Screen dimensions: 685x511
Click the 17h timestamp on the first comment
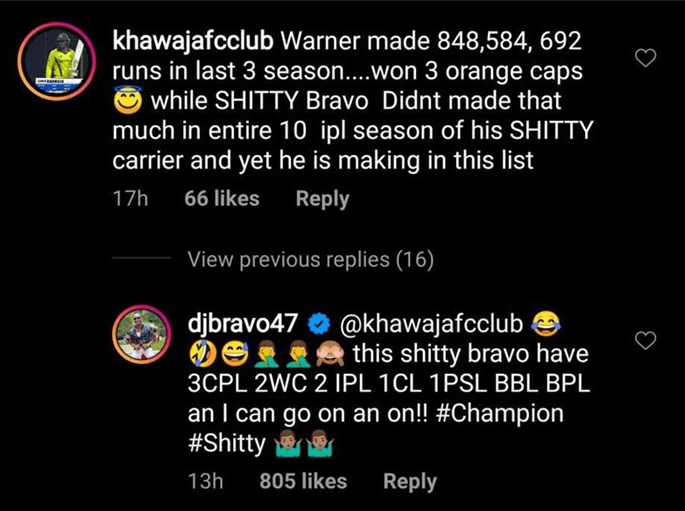(130, 198)
